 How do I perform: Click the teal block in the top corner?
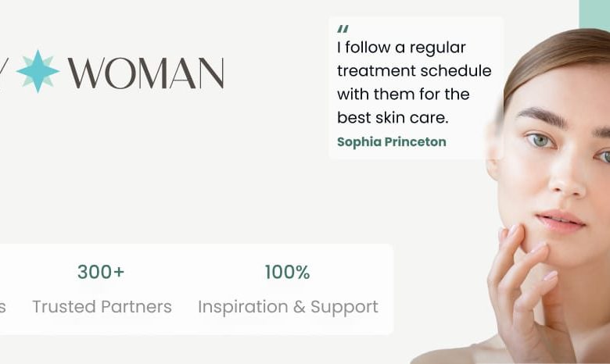click(x=594, y=15)
